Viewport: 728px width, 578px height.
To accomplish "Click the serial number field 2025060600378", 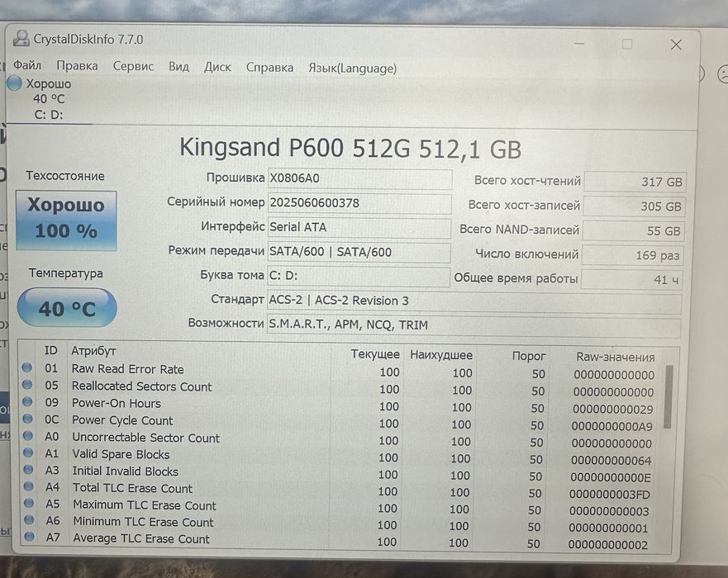I will 359,203.
